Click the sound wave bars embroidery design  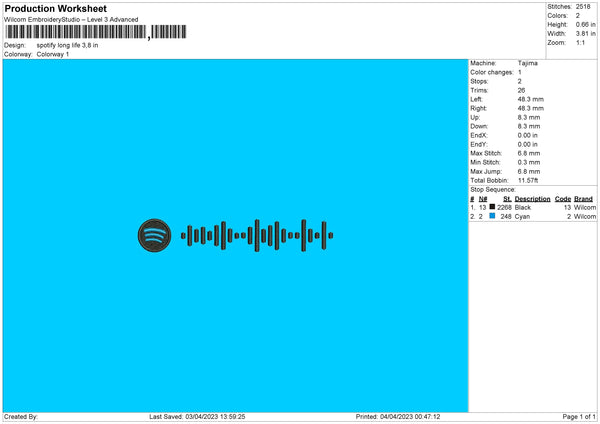coord(257,235)
